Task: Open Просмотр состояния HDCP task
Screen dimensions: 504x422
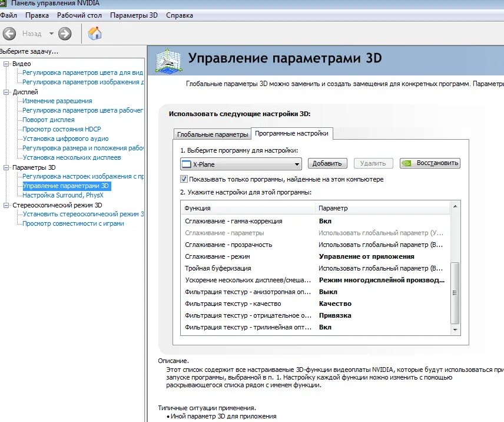Action: pos(62,129)
